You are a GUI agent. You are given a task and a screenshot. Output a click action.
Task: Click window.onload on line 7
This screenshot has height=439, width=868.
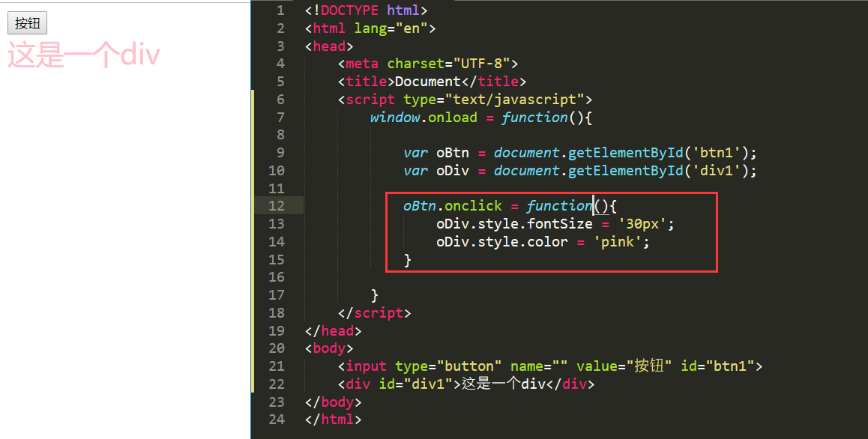tap(424, 118)
